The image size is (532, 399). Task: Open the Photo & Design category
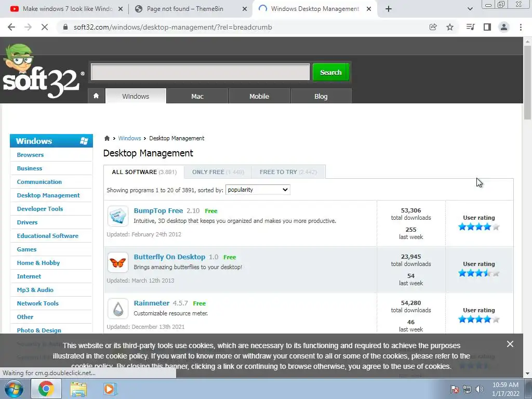(39, 330)
